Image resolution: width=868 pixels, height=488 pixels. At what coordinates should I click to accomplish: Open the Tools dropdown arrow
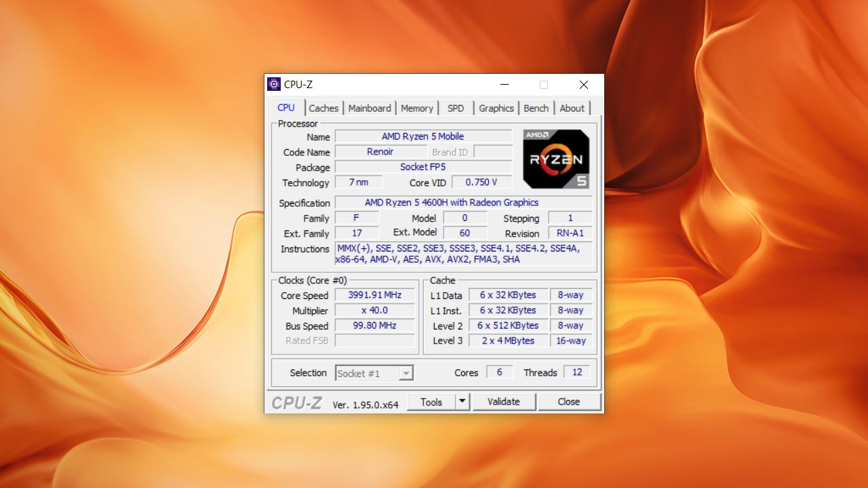tap(462, 401)
